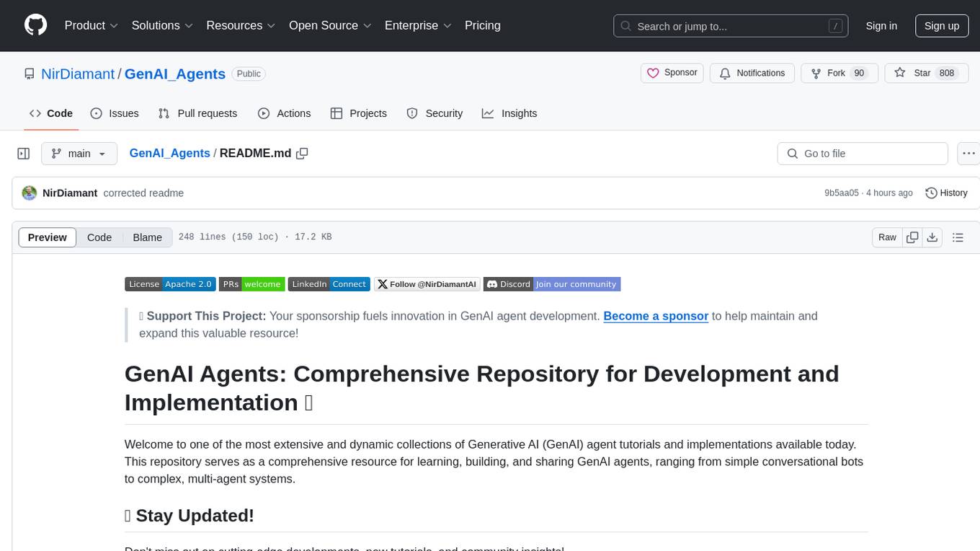The width and height of the screenshot is (980, 551).
Task: Click the PRs welcome badge
Action: click(x=251, y=284)
